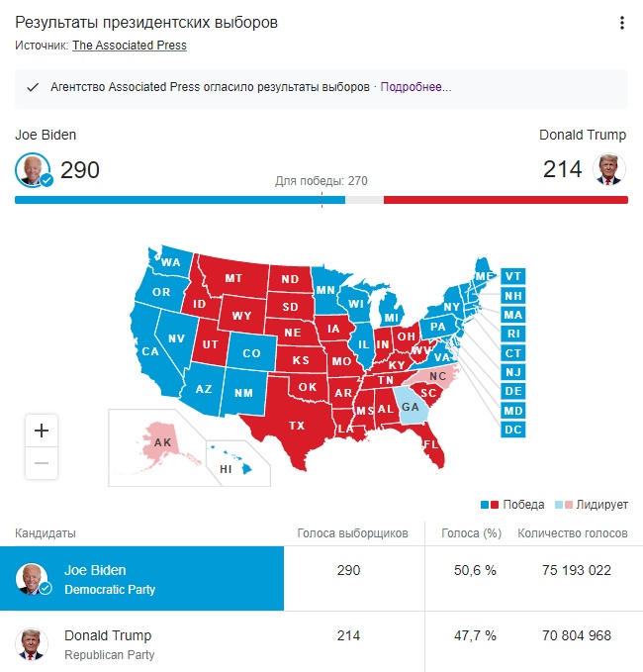Click the pink Лидирует legend swatch
This screenshot has width=643, height=672.
(x=569, y=505)
